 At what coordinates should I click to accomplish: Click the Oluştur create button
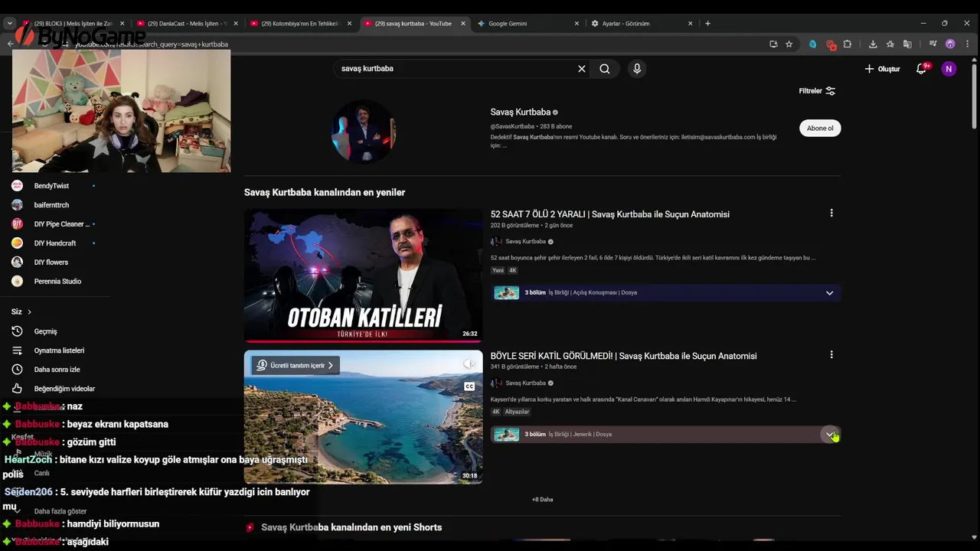pos(882,69)
